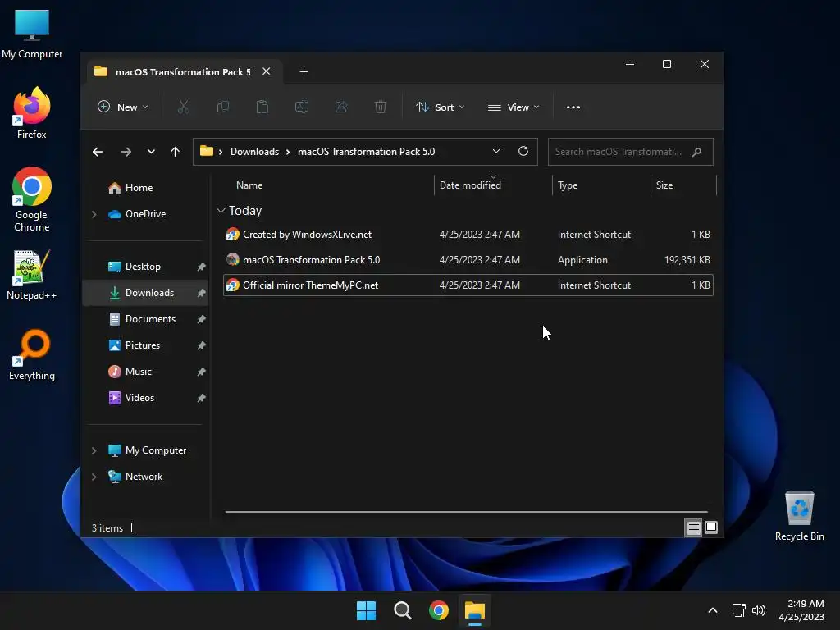Open recent locations dropdown arrow
840x630 pixels.
click(151, 152)
